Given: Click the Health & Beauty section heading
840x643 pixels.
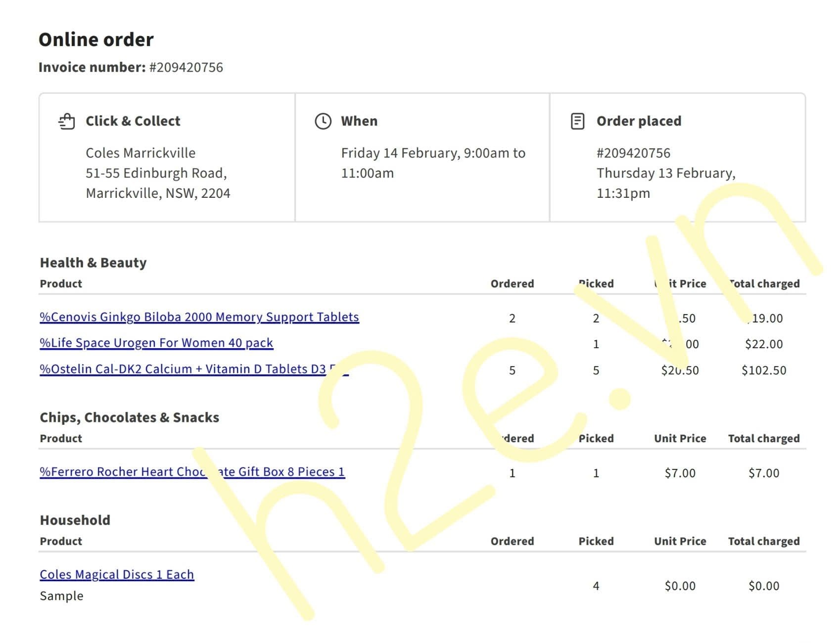Looking at the screenshot, I should click(93, 263).
